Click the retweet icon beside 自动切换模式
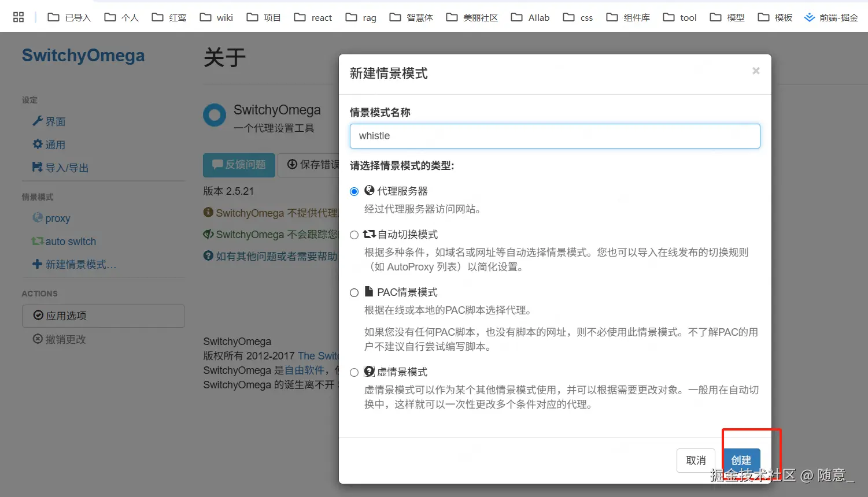Screen dimensions: 868x497 [370, 234]
